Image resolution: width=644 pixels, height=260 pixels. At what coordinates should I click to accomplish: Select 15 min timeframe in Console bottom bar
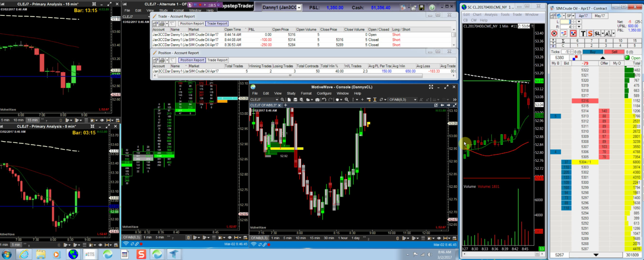[x=315, y=238]
